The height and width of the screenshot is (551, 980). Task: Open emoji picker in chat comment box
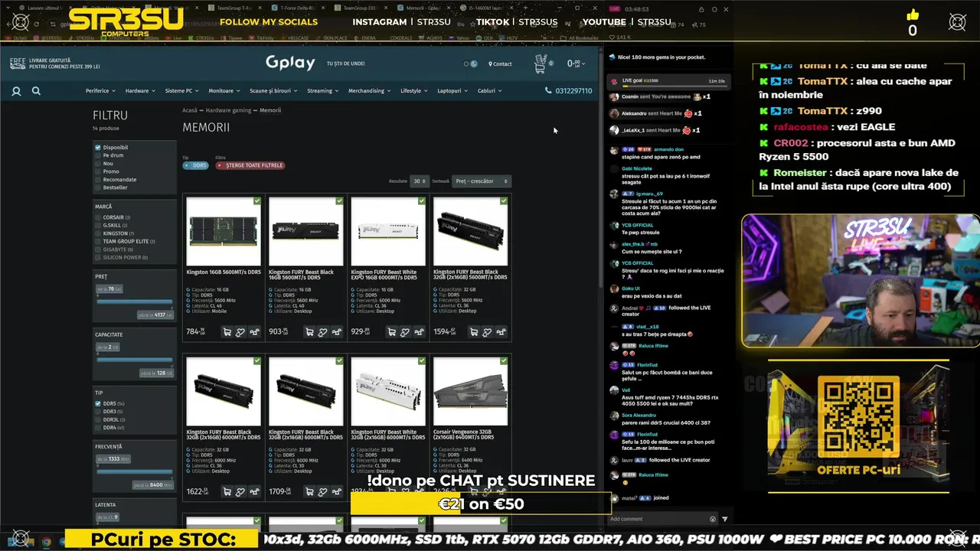[713, 519]
